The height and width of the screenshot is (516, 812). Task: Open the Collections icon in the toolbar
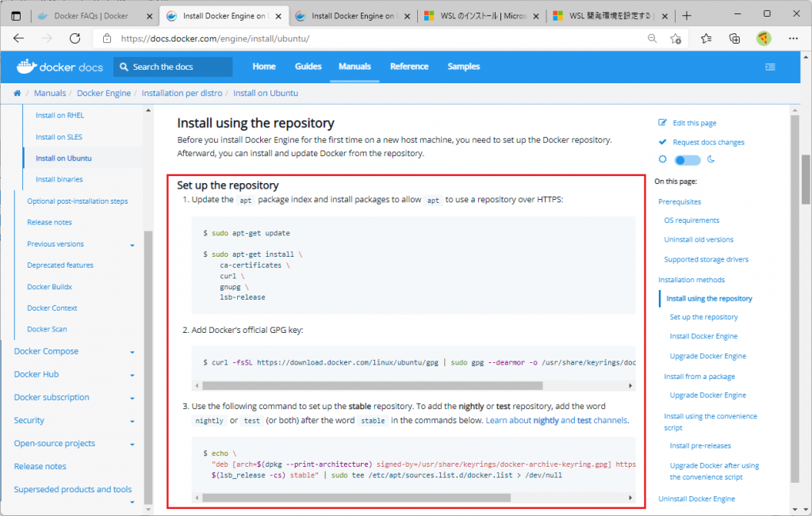point(734,38)
